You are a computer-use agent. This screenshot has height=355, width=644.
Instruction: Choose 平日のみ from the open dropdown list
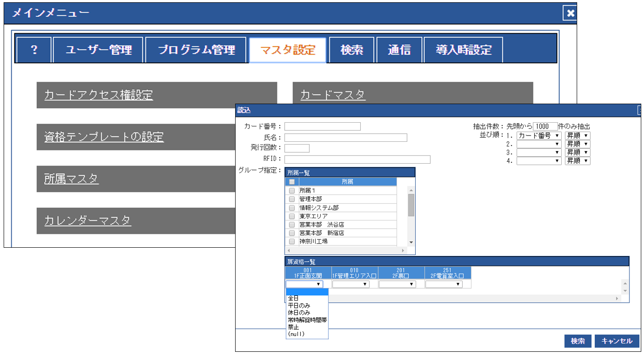(x=299, y=305)
